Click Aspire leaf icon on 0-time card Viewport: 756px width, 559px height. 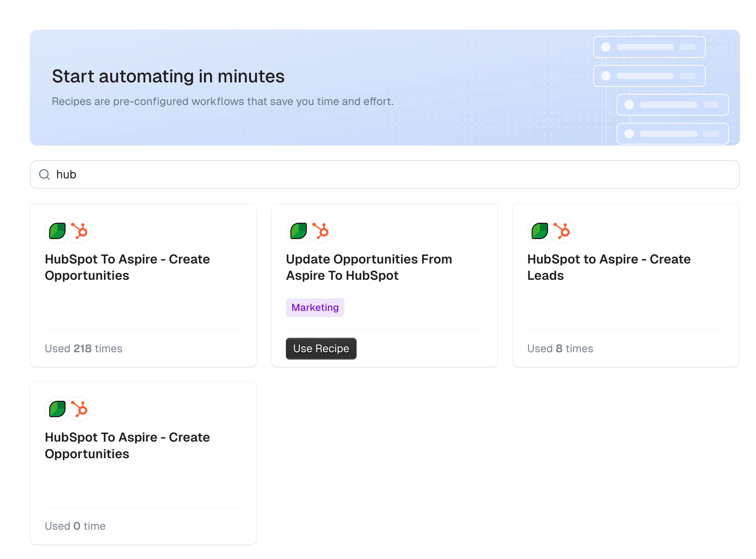[x=57, y=409]
